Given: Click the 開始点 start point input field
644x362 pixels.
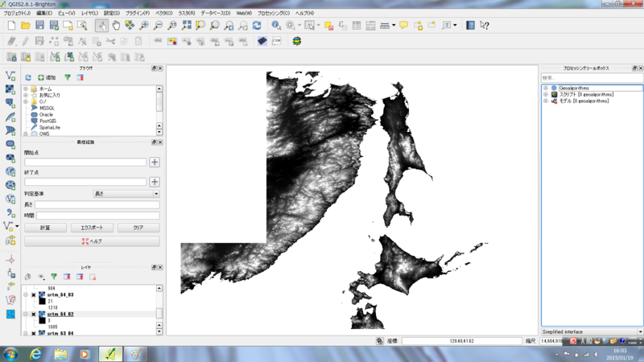Looking at the screenshot, I should (85, 162).
